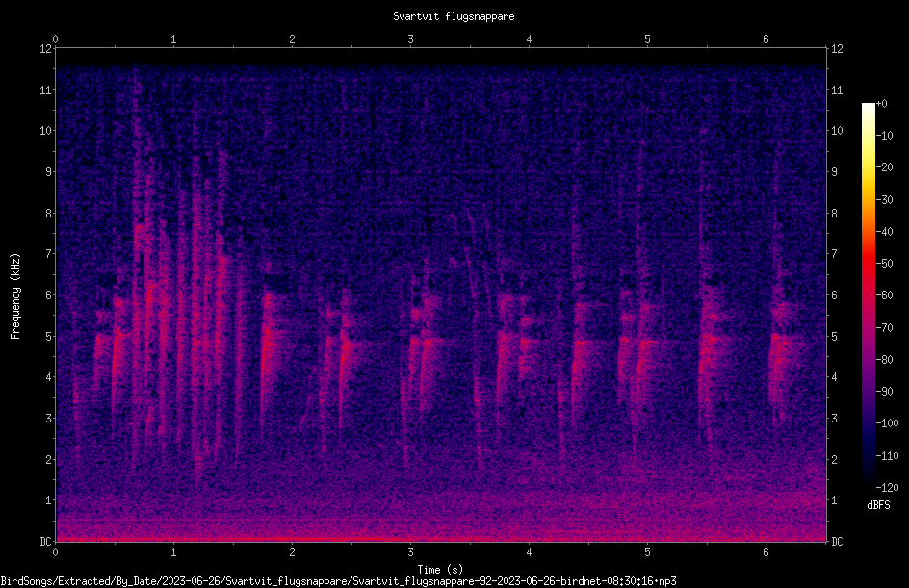This screenshot has width=909, height=588.
Task: Click the "-70" colorbar label
Action: 884,328
